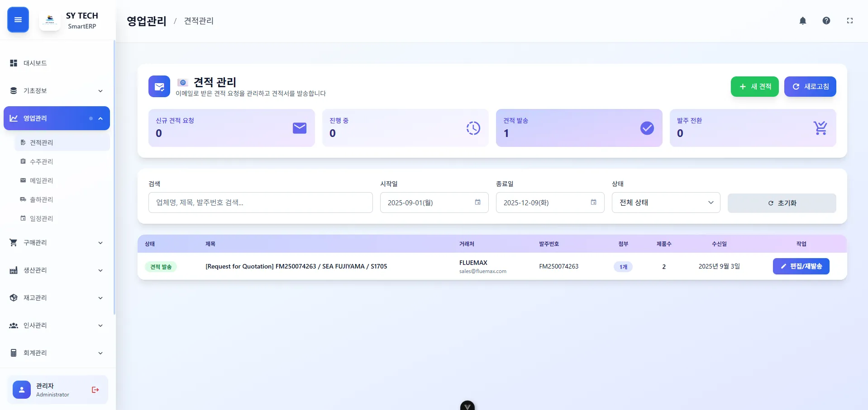
Task: Click the 영업관리 breadcrumb title
Action: pos(146,21)
